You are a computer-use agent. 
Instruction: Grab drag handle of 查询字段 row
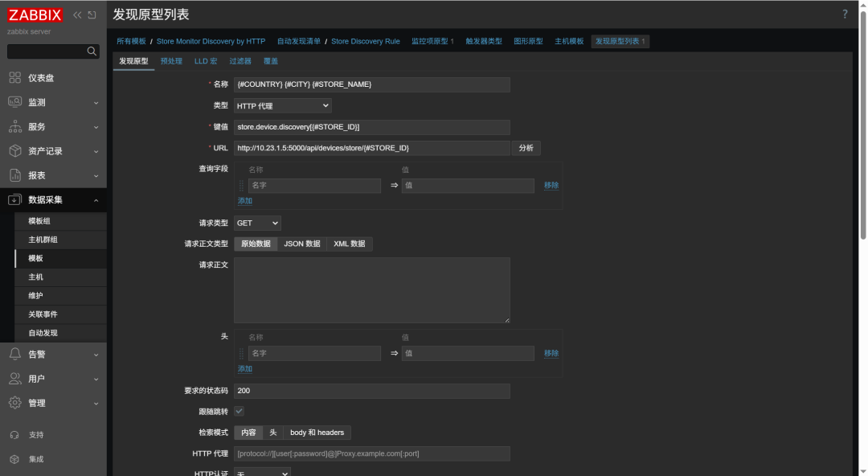tap(241, 186)
